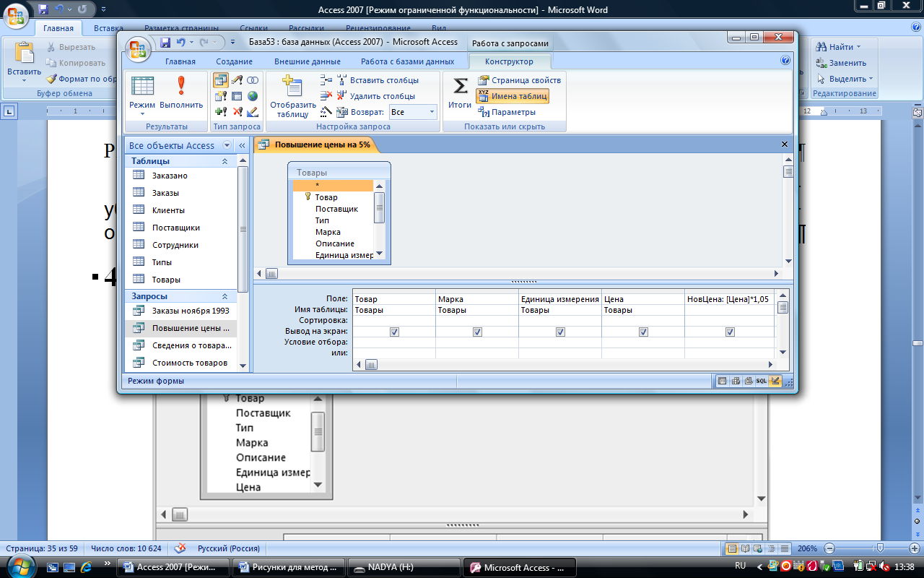Click the Insert Rows icon

[x=326, y=80]
